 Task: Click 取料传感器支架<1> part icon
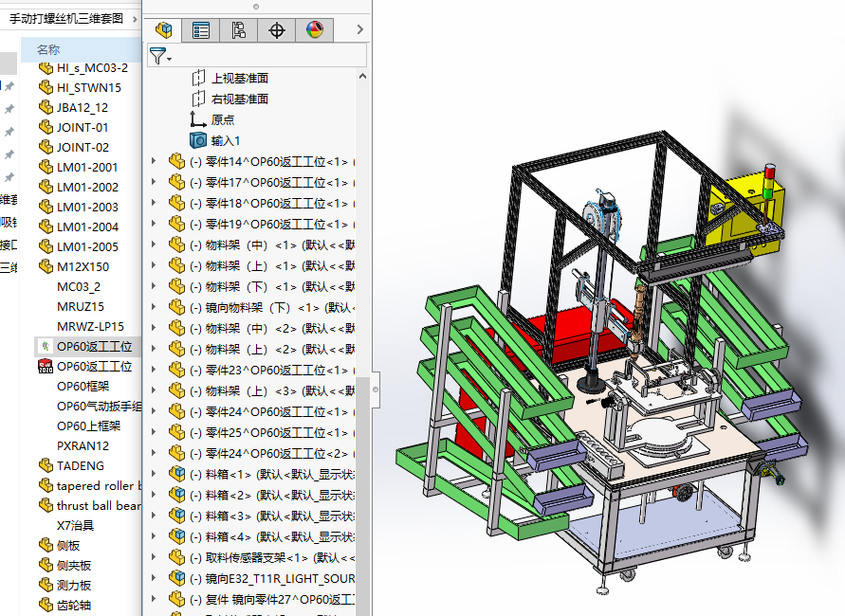coord(176,557)
